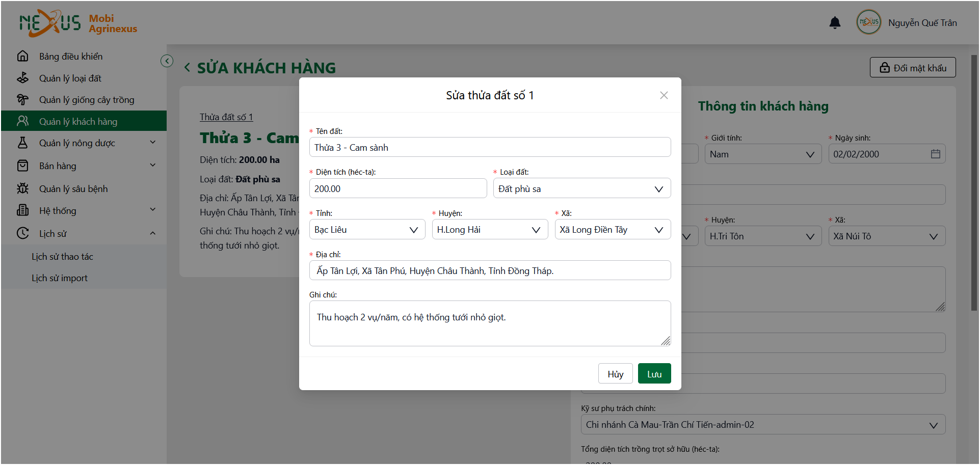
Task: Open the Tỉnh dropdown showing Bạc Liêu
Action: pos(367,230)
